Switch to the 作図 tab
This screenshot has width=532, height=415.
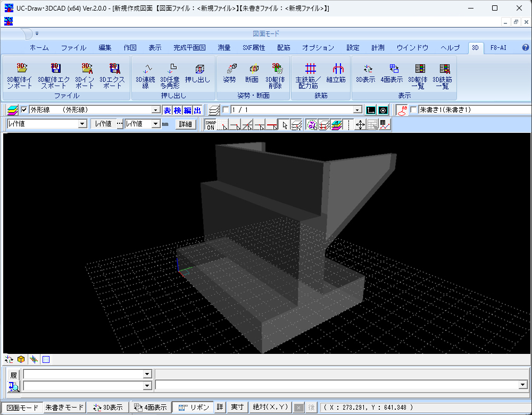click(x=130, y=47)
